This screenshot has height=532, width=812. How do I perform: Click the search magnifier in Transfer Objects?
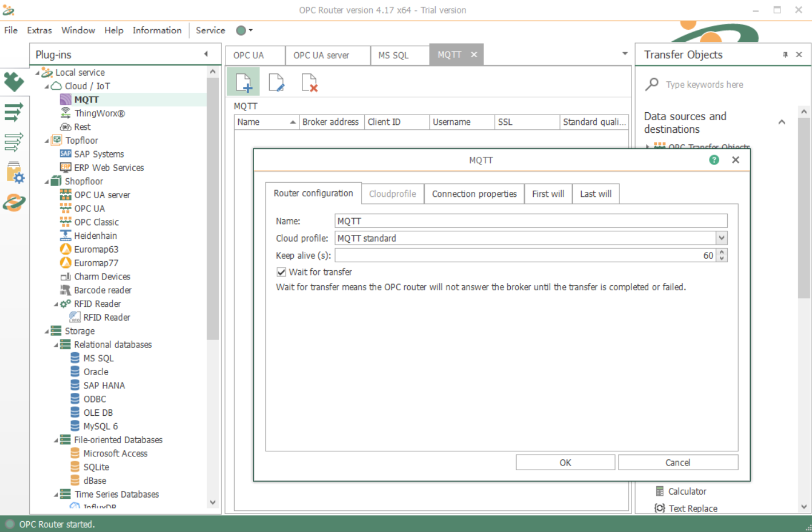tap(652, 85)
